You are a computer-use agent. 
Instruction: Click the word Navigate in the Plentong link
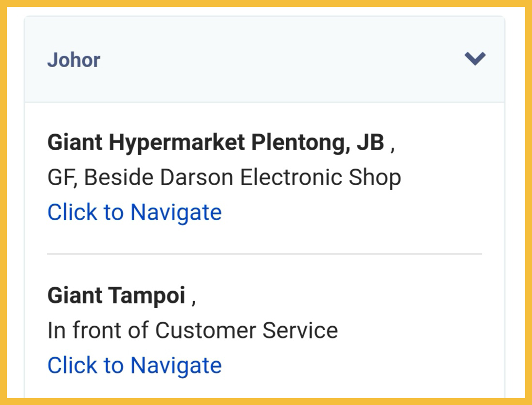pos(176,212)
